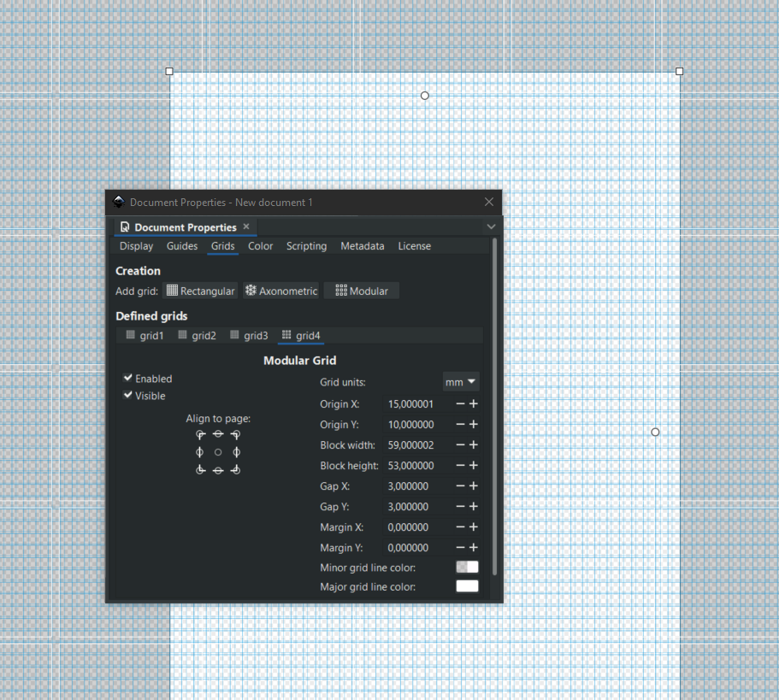779x700 pixels.
Task: Align grid to middle-left of page
Action: [200, 452]
